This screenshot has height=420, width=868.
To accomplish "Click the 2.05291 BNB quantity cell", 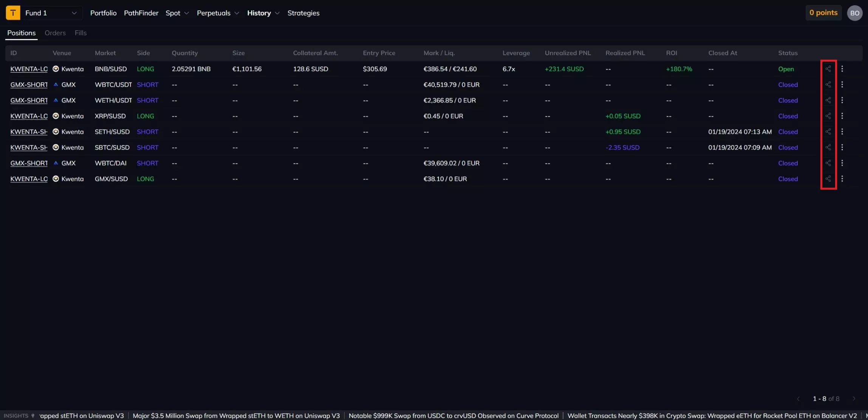I will 191,69.
